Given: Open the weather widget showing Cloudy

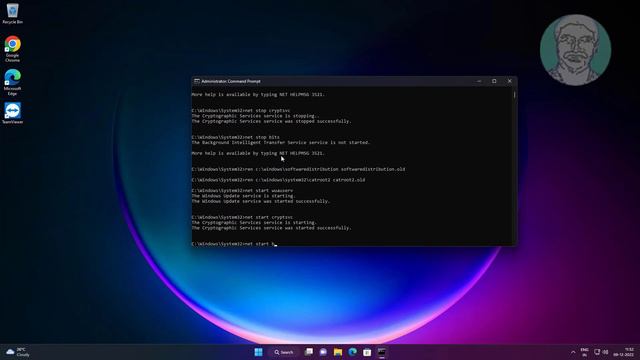Looking at the screenshot, I should [x=18, y=352].
